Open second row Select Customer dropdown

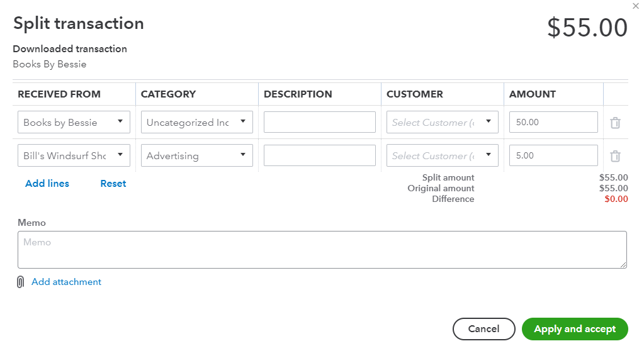pyautogui.click(x=443, y=155)
